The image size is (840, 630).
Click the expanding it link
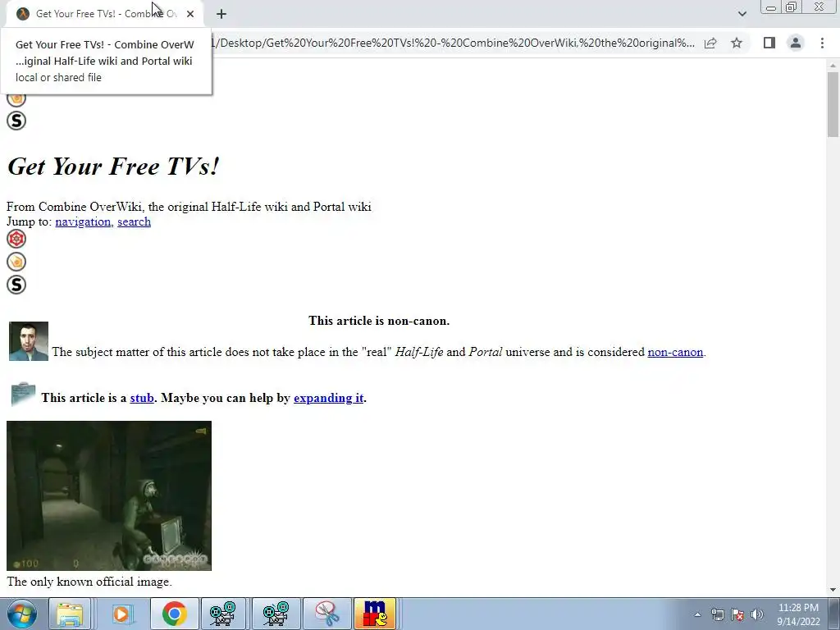[328, 398]
